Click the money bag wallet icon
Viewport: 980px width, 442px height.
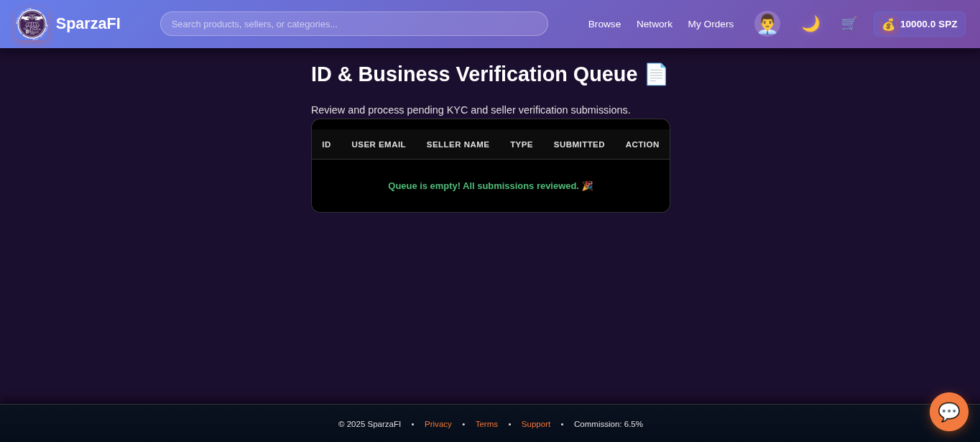pyautogui.click(x=889, y=24)
